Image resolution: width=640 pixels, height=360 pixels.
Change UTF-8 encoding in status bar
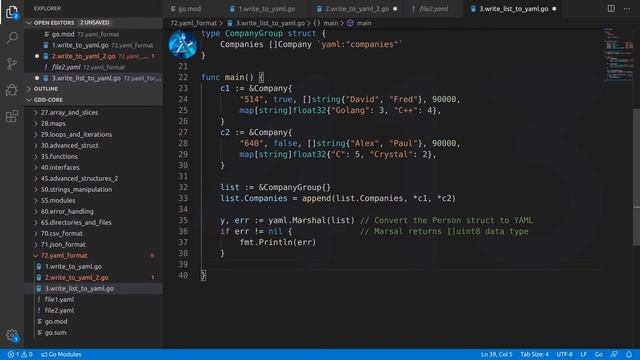click(x=564, y=354)
